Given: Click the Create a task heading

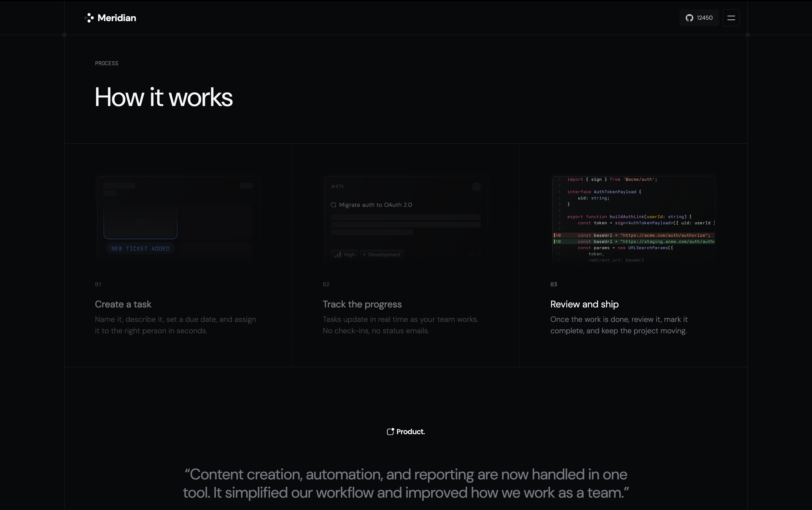Looking at the screenshot, I should (x=123, y=304).
